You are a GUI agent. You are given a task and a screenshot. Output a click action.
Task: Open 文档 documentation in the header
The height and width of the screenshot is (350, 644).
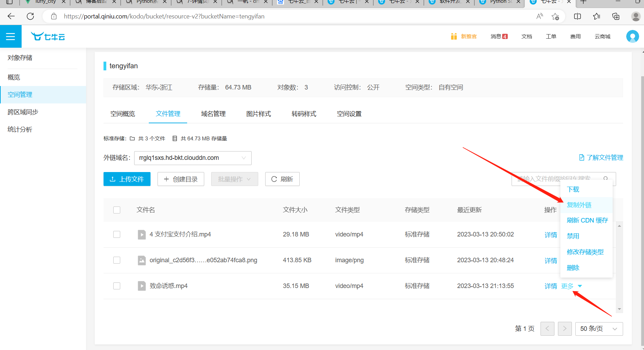pyautogui.click(x=527, y=36)
